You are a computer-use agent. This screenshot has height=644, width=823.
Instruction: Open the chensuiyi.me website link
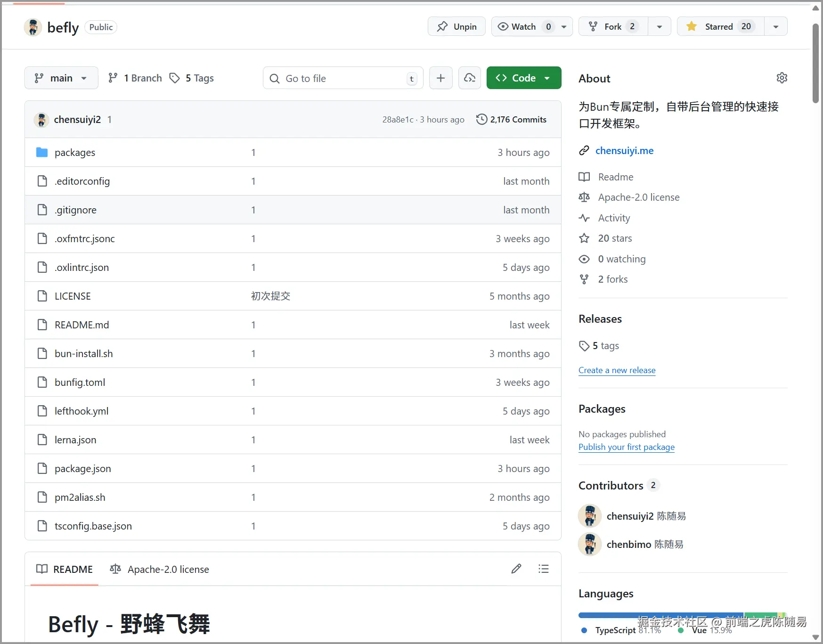coord(624,151)
